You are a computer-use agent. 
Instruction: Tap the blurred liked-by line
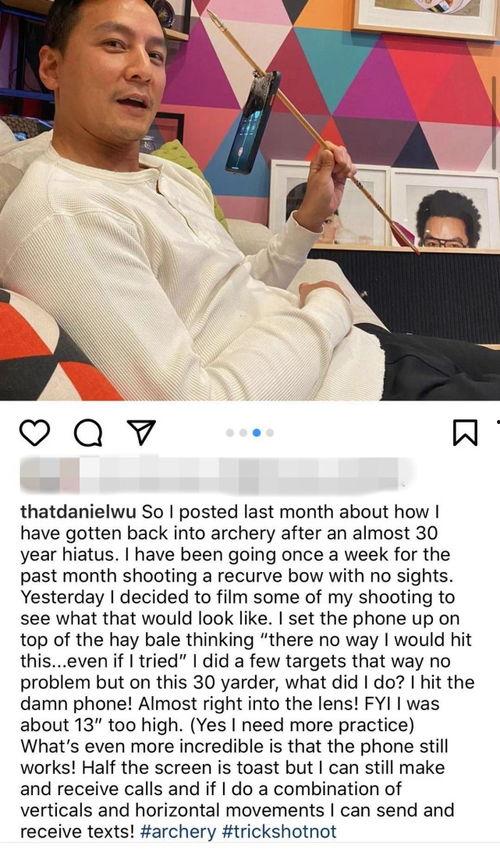click(216, 475)
